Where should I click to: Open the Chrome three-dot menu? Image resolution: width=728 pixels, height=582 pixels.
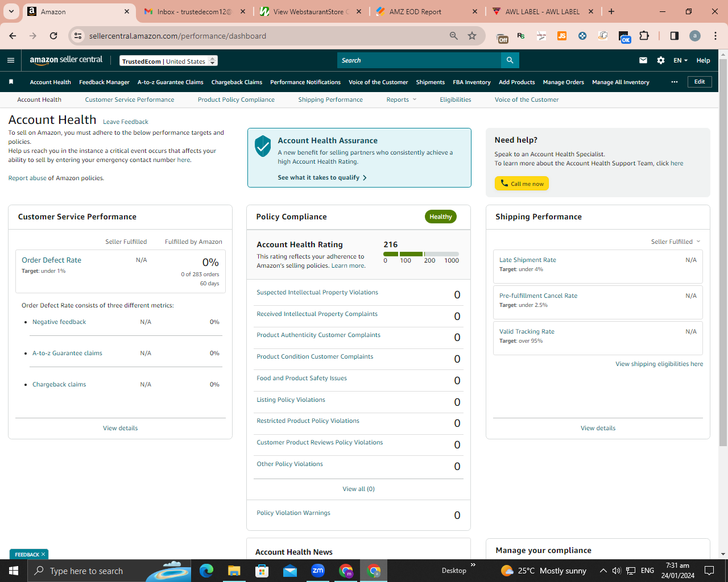(x=715, y=36)
